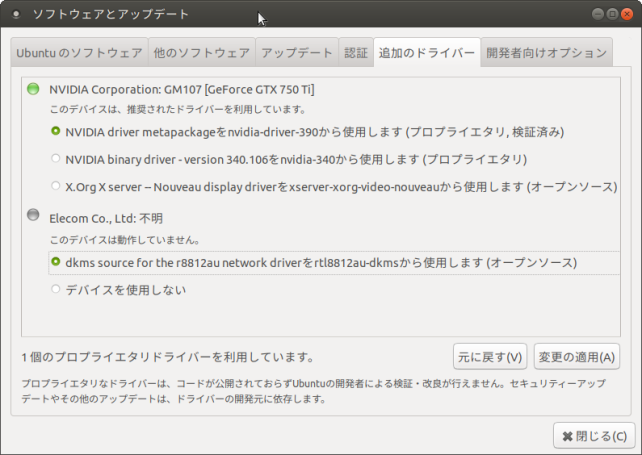Click the window menu icon in title bar
The image size is (642, 455).
point(16,14)
